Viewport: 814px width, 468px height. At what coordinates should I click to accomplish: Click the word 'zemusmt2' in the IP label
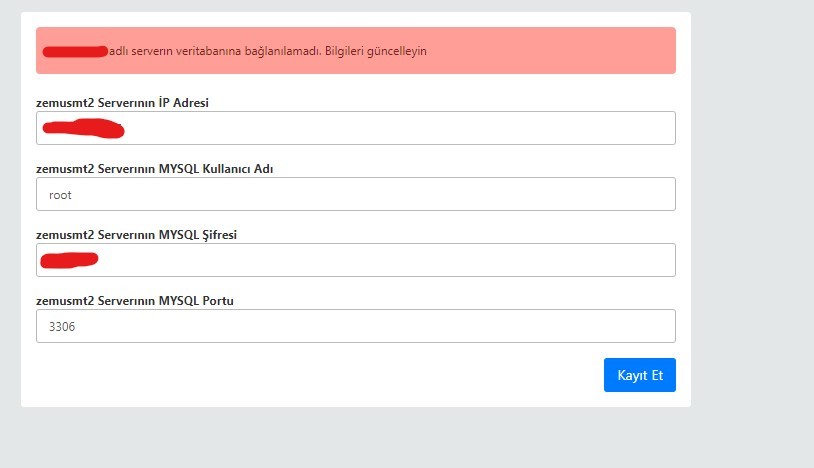point(65,103)
